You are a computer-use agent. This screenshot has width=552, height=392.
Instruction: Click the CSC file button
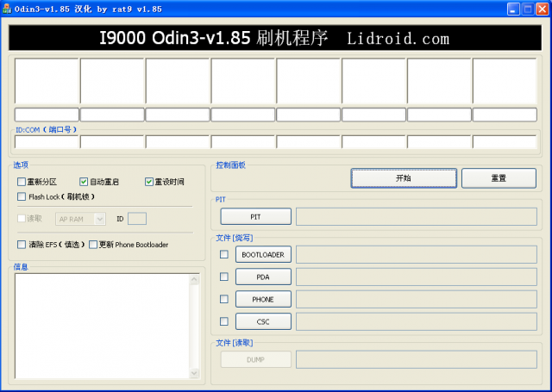tap(263, 321)
